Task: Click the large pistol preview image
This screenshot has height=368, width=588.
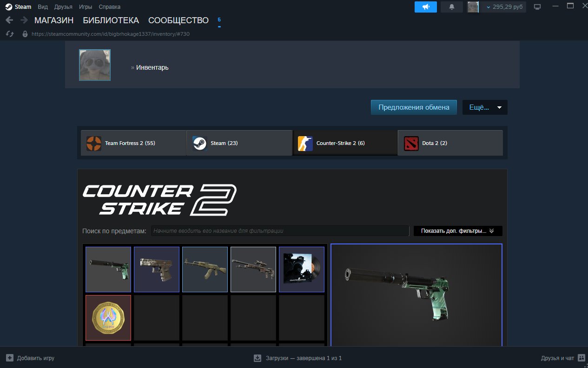Action: click(x=416, y=295)
